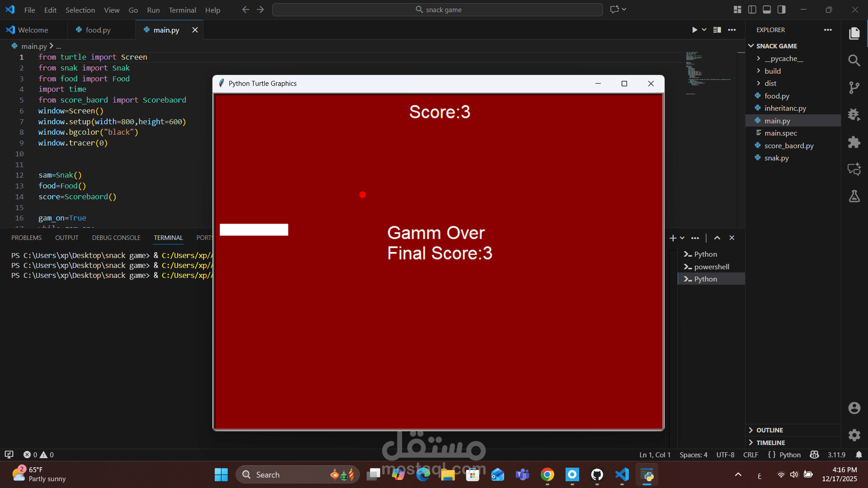Open the Run and Debug view
This screenshot has height=488, width=868.
pyautogui.click(x=854, y=115)
